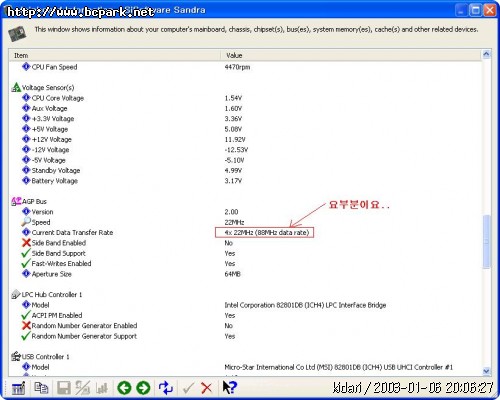Select the -5V Voltage row
The width and height of the screenshot is (500, 400).
246,160
